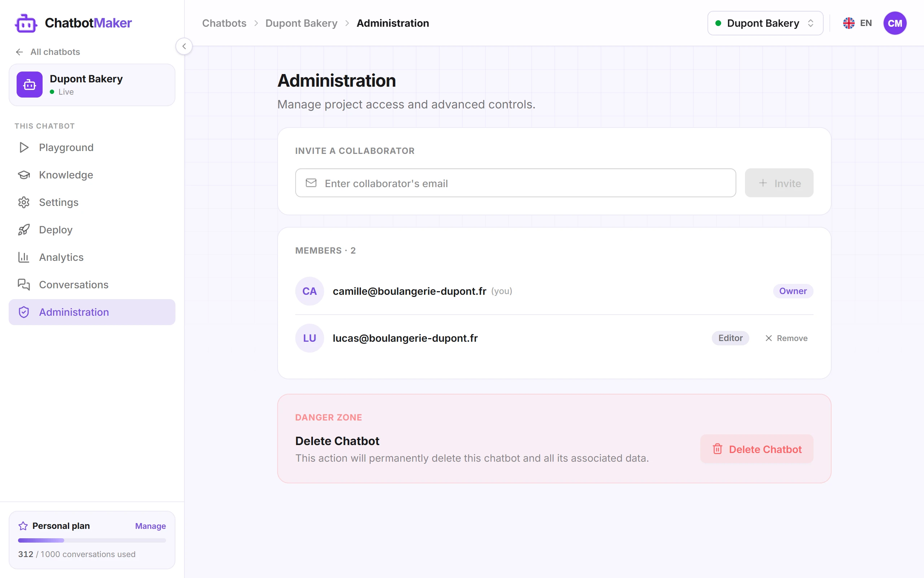Click the purple Dupont Bakery bot icon
Image resolution: width=924 pixels, height=578 pixels.
click(x=29, y=85)
